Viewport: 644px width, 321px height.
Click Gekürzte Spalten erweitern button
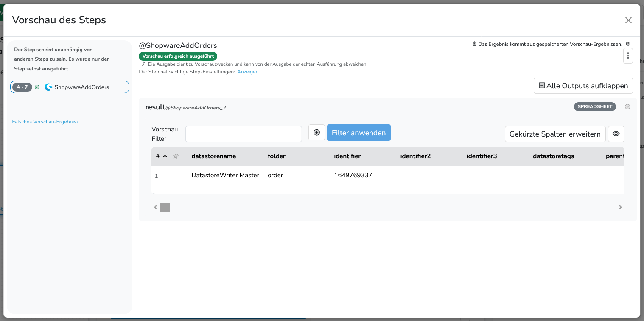[x=555, y=134]
